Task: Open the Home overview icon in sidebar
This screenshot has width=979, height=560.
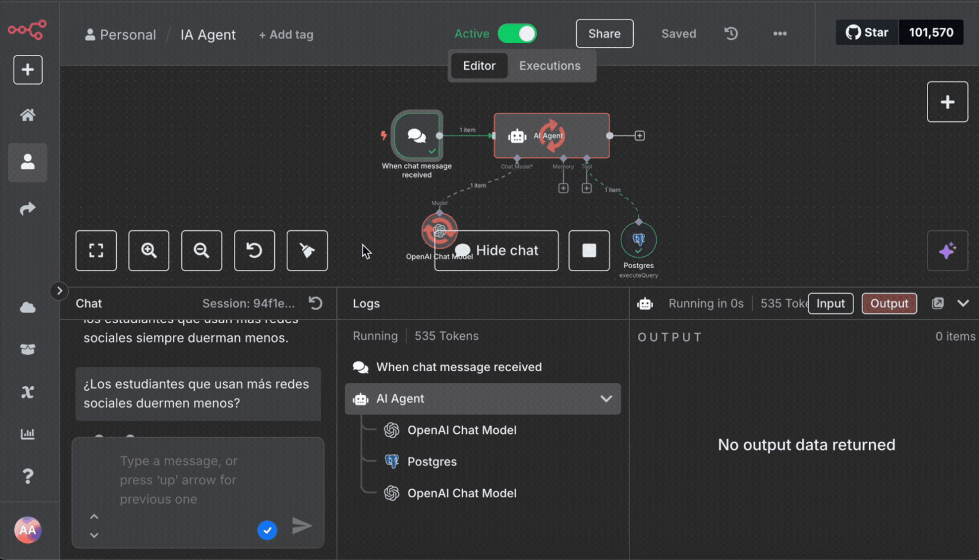Action: pyautogui.click(x=28, y=115)
